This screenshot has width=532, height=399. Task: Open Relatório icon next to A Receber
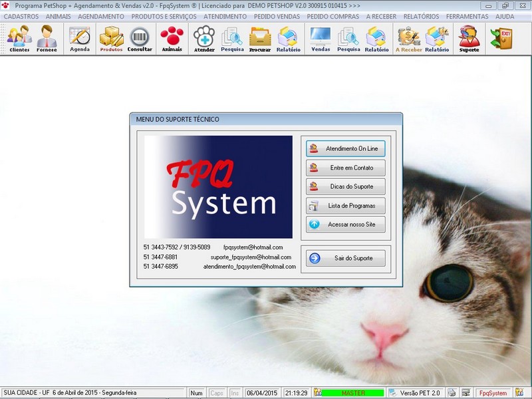(437, 39)
